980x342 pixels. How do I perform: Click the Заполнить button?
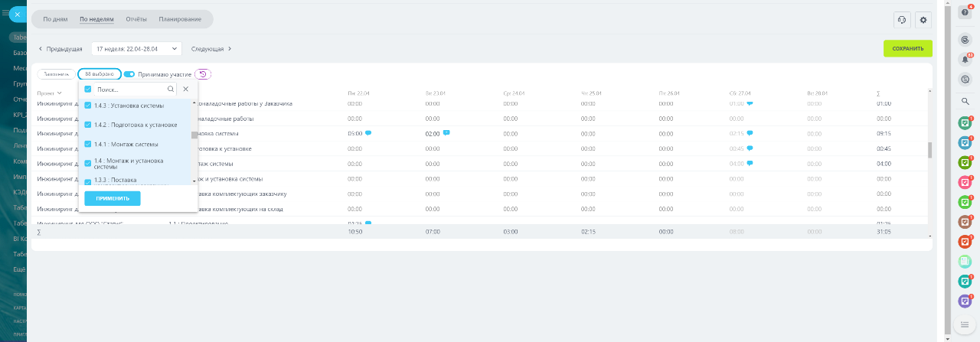[x=55, y=74]
